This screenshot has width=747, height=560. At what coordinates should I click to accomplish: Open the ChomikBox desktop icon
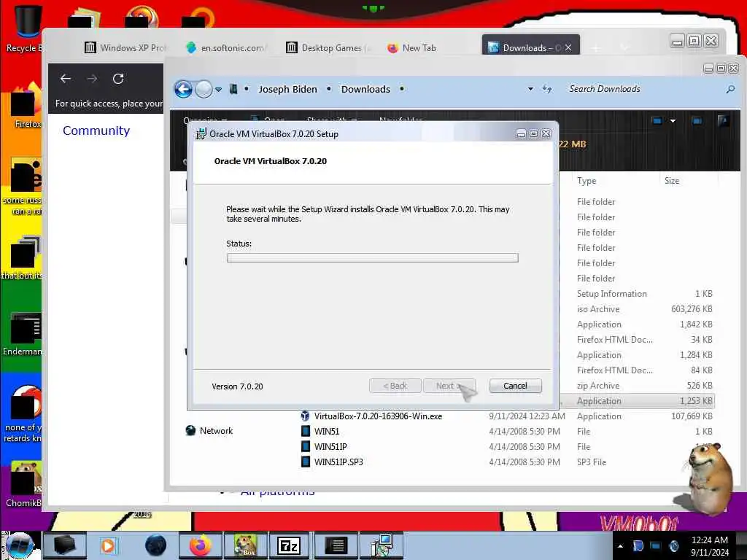point(24,483)
